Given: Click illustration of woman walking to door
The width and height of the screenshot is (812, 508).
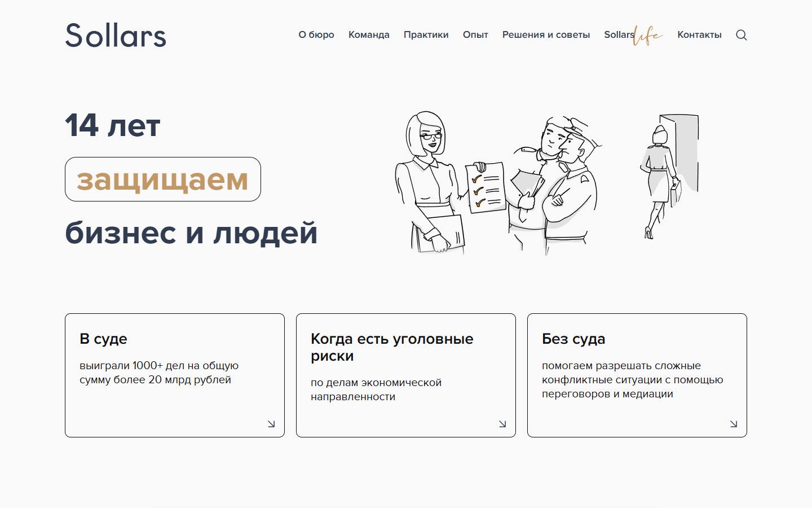Looking at the screenshot, I should 669,177.
